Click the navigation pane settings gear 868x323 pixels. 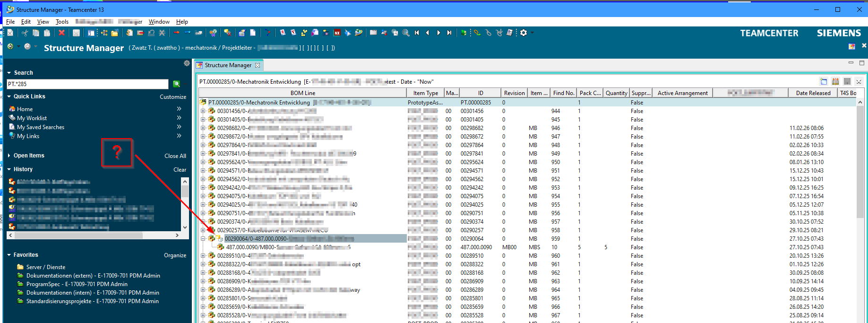(187, 63)
